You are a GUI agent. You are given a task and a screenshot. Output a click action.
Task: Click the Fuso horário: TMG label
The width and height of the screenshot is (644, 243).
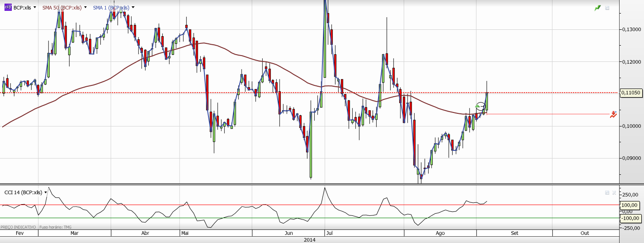56,227
